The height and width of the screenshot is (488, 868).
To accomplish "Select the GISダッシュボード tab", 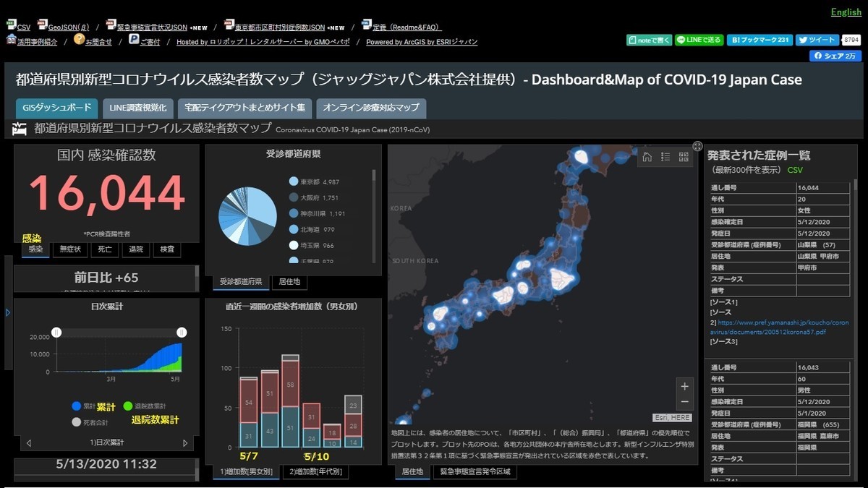I will point(56,108).
